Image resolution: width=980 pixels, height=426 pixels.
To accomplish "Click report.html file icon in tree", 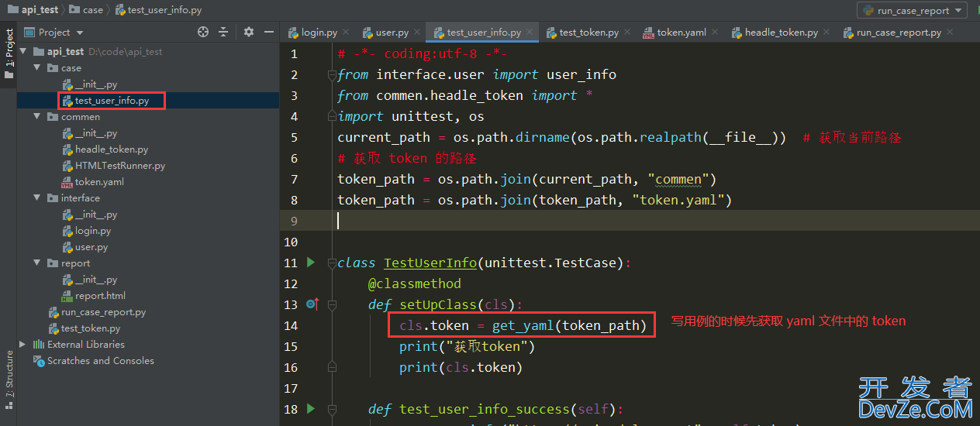I will coord(67,296).
